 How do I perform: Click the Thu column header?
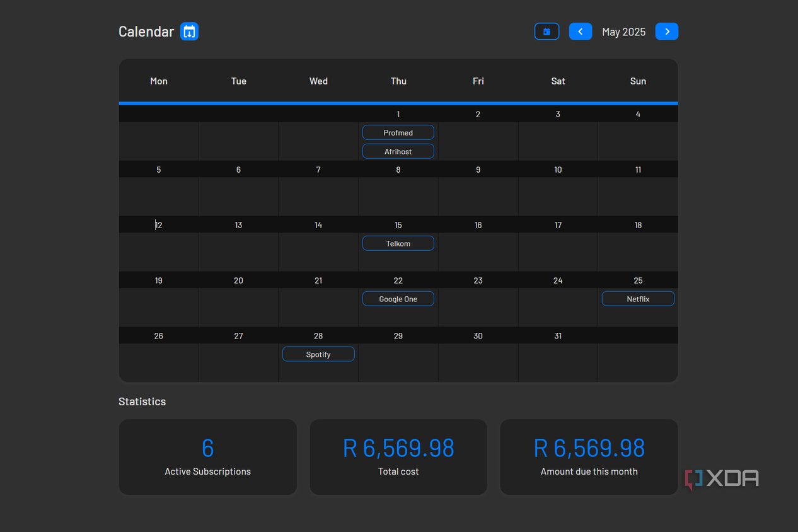[398, 81]
